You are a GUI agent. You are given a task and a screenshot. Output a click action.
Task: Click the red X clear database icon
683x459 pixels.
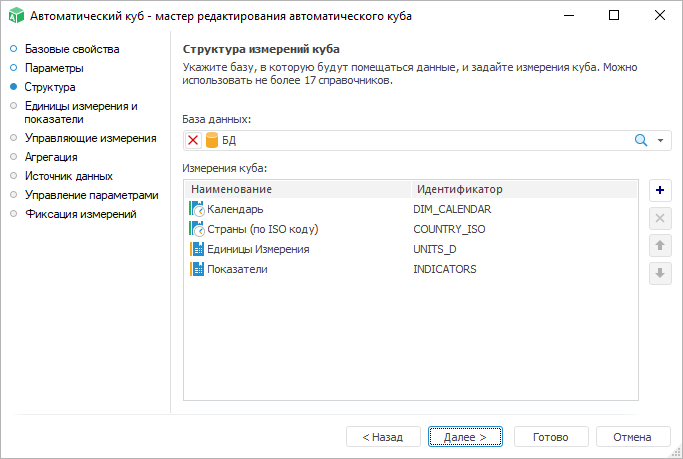[194, 141]
